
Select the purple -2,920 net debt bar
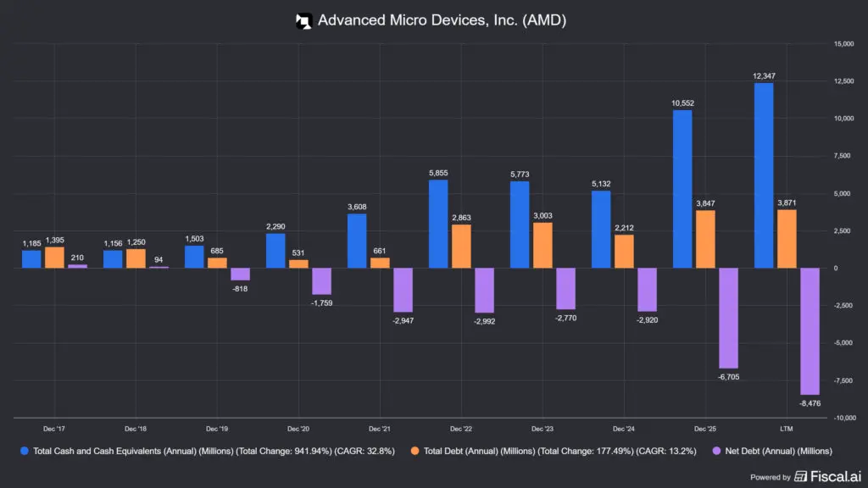[x=647, y=290]
